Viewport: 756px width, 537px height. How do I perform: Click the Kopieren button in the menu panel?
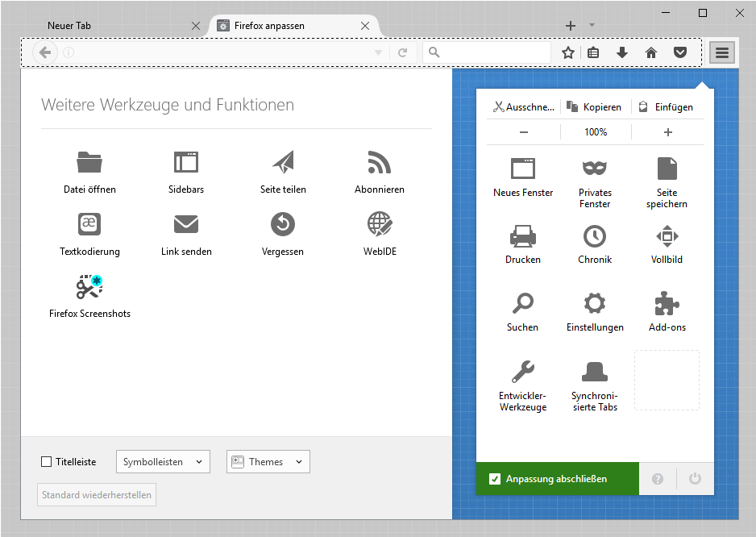pos(595,107)
